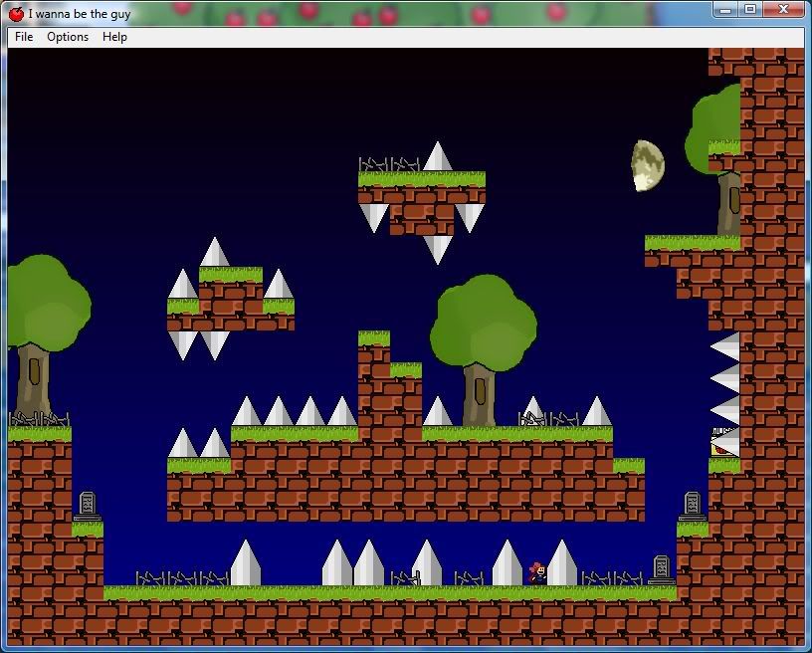The image size is (812, 653).
Task: Click the tree in the middle platform
Action: [482, 349]
